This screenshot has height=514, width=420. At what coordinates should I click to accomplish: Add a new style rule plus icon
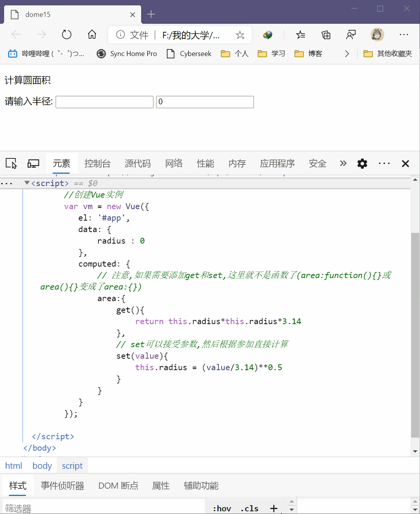coord(274,509)
